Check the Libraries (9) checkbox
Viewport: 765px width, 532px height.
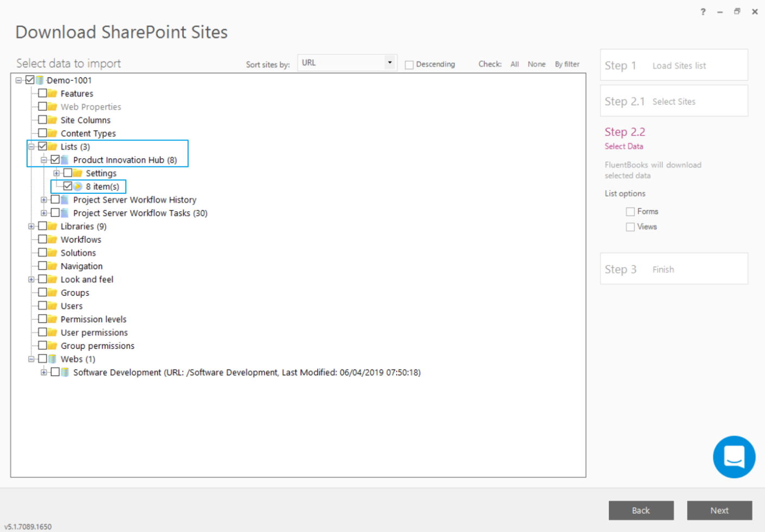(42, 226)
